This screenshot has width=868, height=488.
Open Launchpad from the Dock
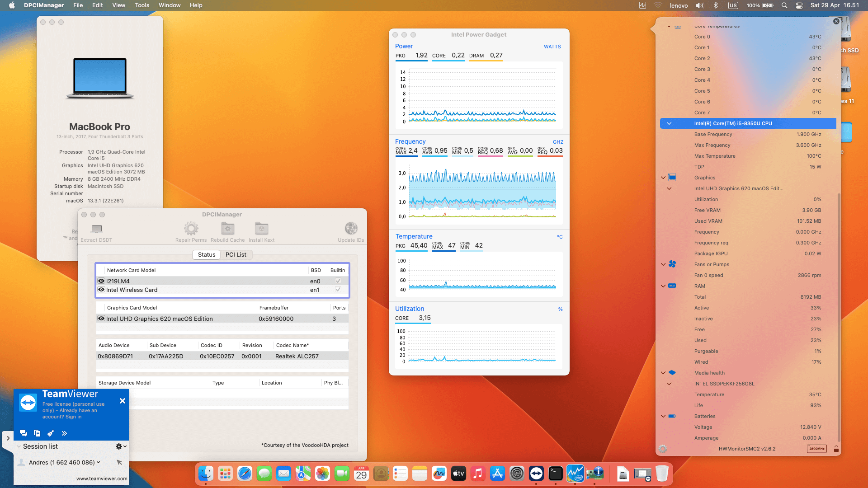coord(225,474)
